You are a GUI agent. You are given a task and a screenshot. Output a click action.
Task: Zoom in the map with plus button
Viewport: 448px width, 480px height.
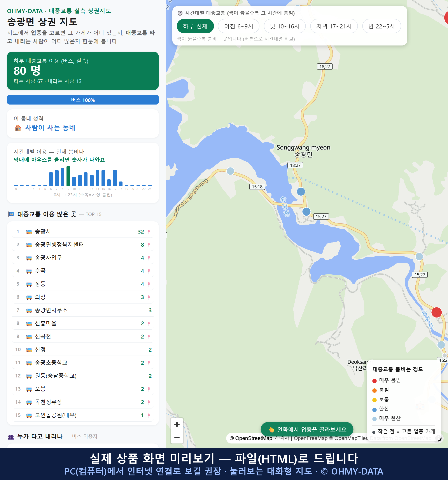(x=177, y=424)
